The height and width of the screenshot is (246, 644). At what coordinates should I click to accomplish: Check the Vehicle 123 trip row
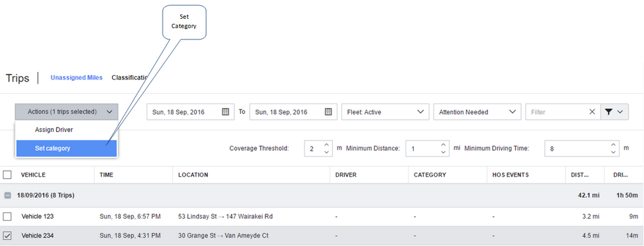pyautogui.click(x=7, y=216)
